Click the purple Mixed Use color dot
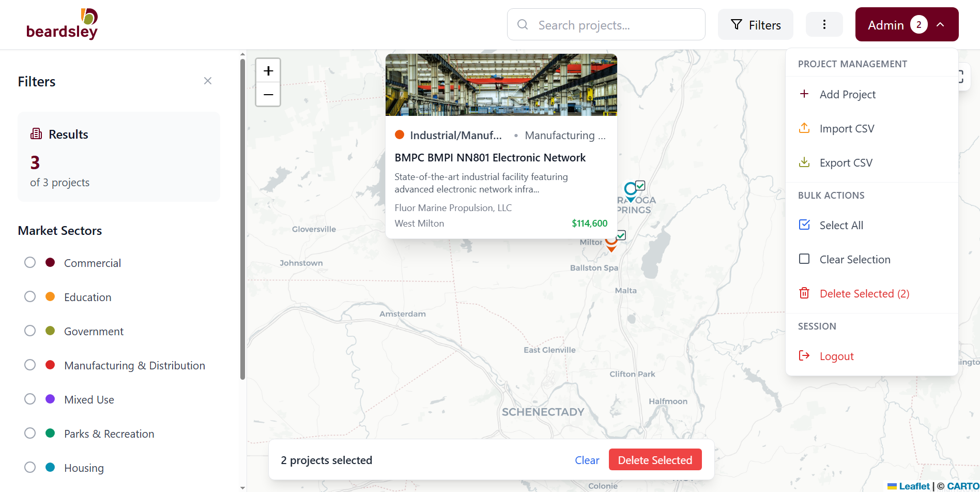Viewport: 980px width, 492px height. coord(50,399)
